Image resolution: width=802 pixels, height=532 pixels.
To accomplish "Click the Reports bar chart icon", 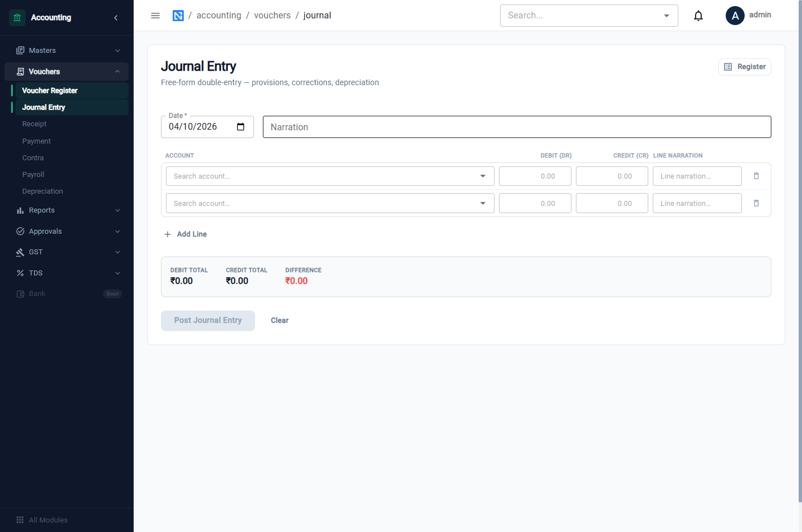I will (21, 210).
